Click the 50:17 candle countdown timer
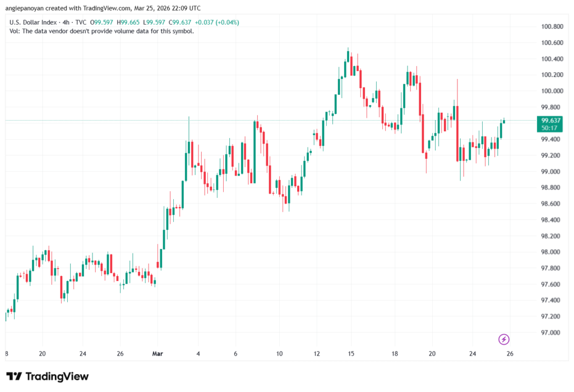 coord(548,127)
